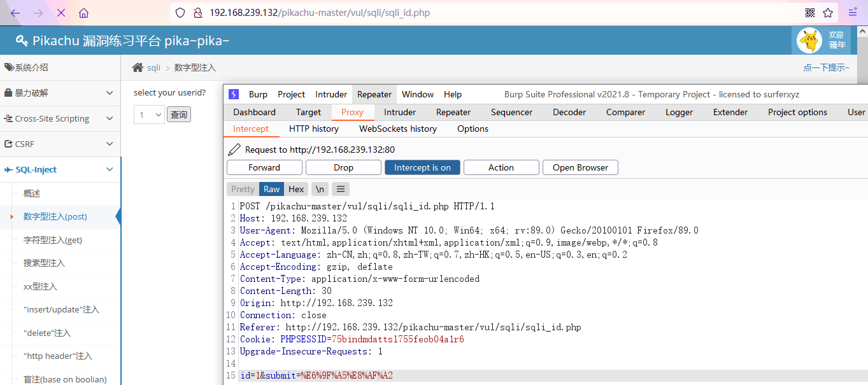Open "insert/update"注入 page
This screenshot has height=385, width=868.
point(61,309)
